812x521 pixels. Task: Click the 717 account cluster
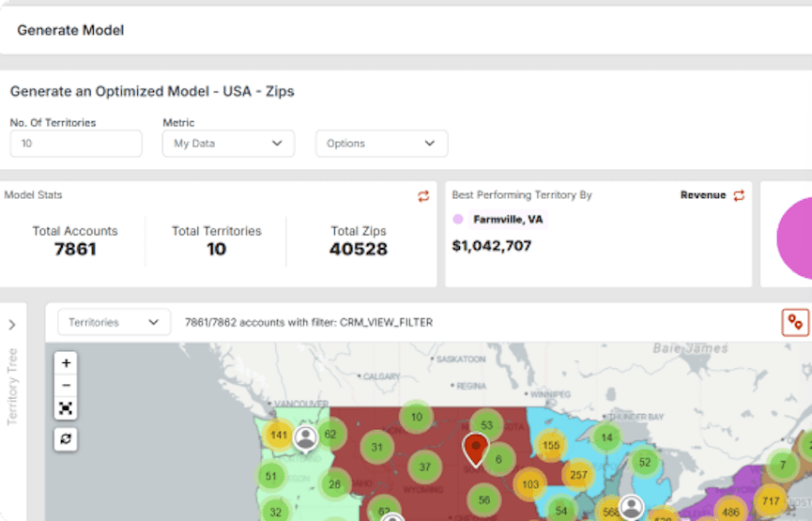click(771, 500)
